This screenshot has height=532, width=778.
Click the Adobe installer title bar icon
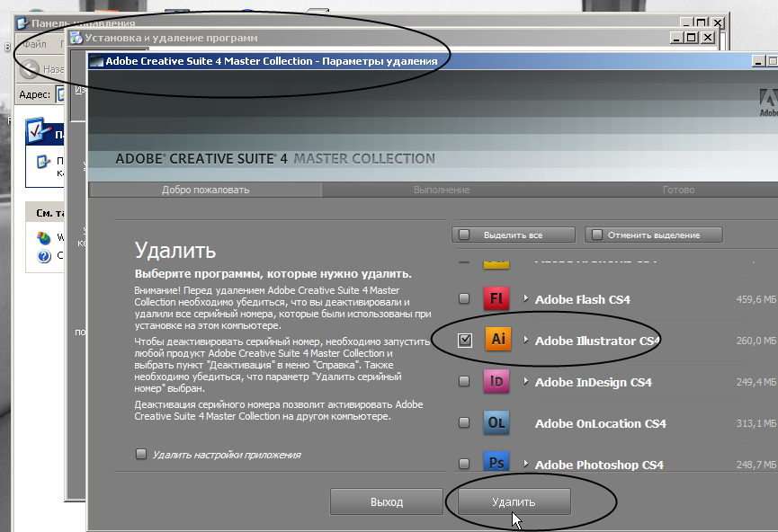coord(97,61)
